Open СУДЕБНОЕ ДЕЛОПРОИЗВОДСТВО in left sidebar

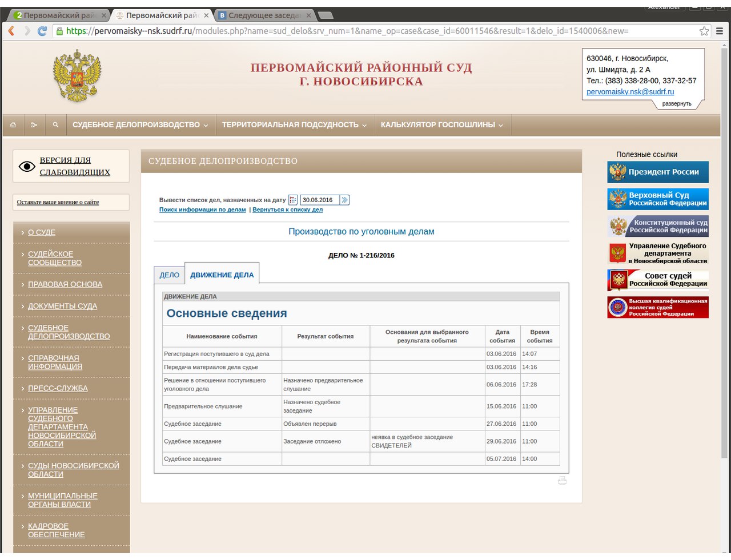click(69, 332)
